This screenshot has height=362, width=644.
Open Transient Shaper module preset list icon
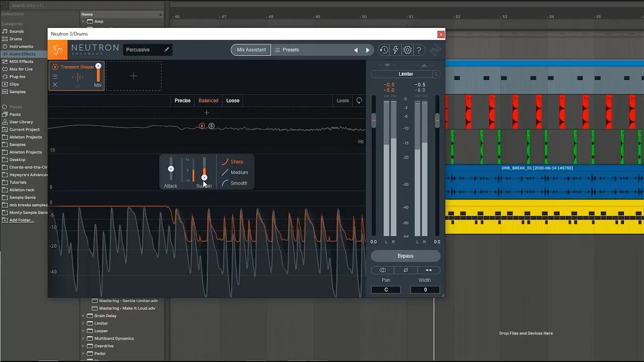click(55, 77)
